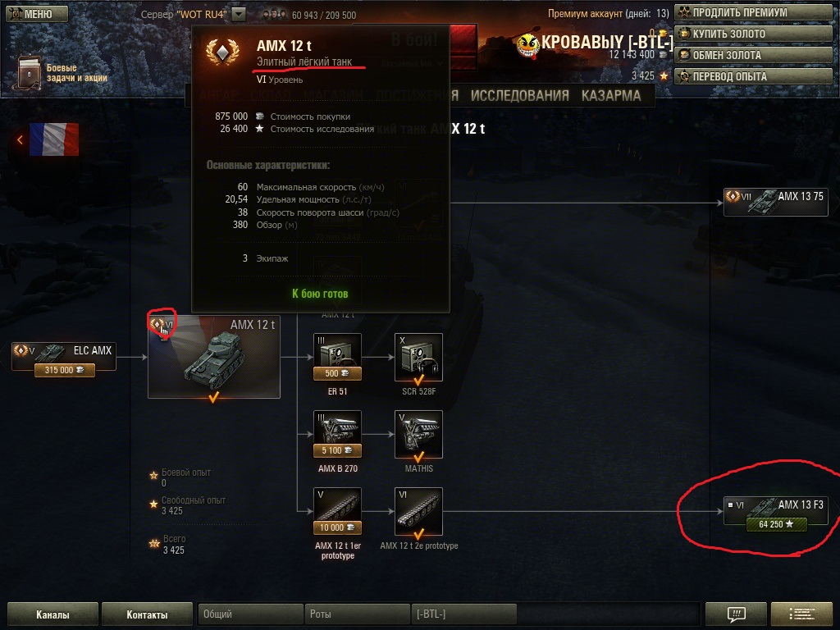Expand the server WOT RU4 dropdown
Image resolution: width=840 pixels, height=630 pixels.
coord(239,15)
